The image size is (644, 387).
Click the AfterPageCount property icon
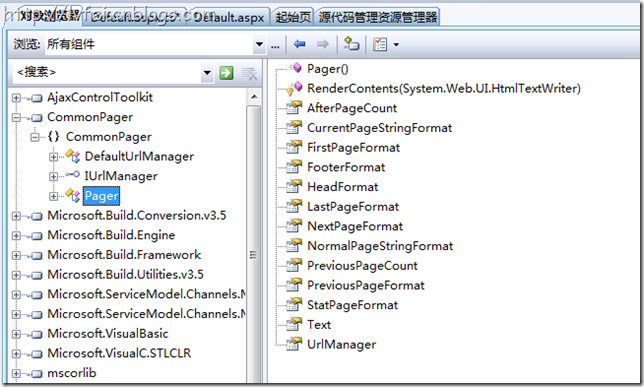tap(294, 108)
